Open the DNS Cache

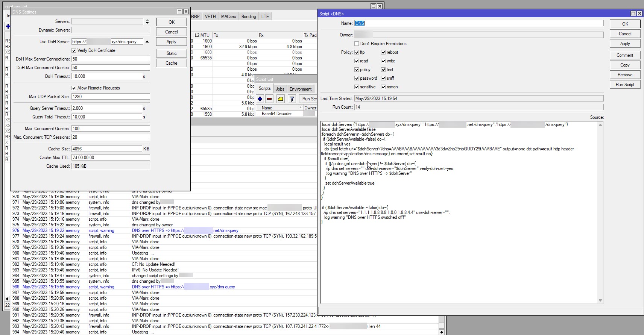pyautogui.click(x=172, y=63)
